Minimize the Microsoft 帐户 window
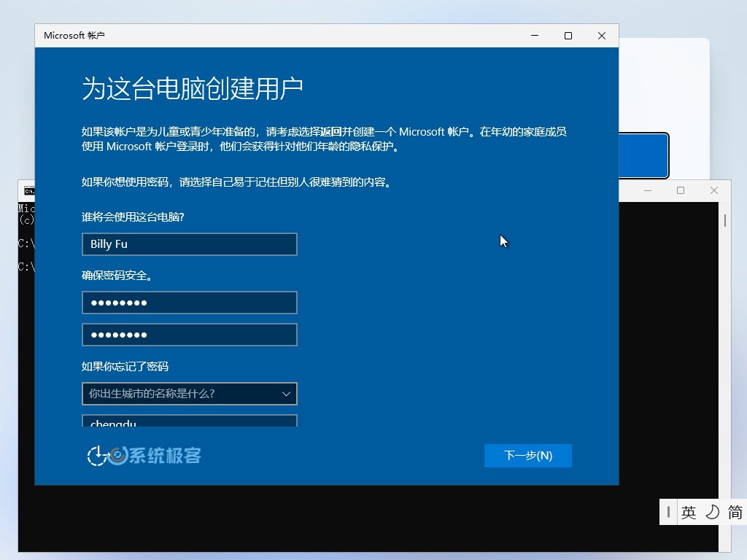 535,36
